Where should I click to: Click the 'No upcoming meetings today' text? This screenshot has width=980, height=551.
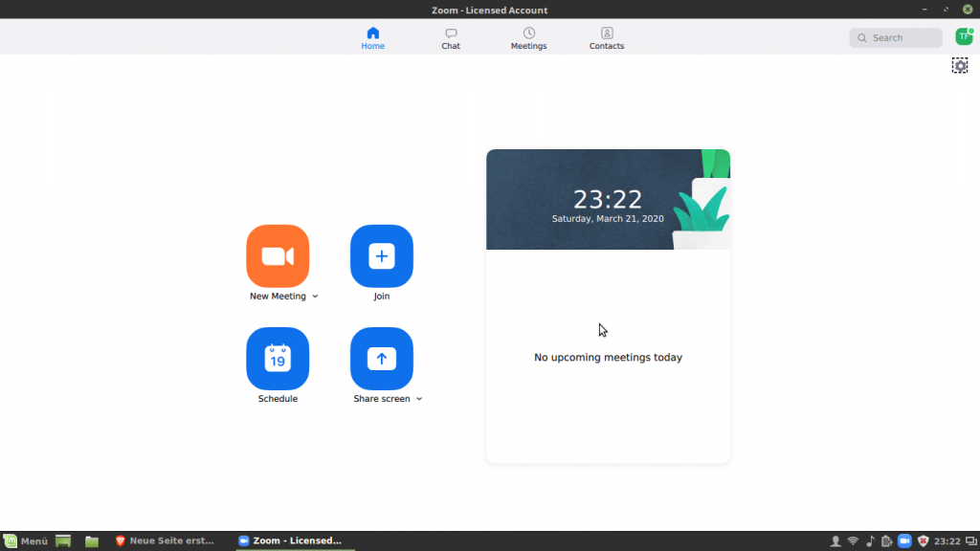[608, 358]
